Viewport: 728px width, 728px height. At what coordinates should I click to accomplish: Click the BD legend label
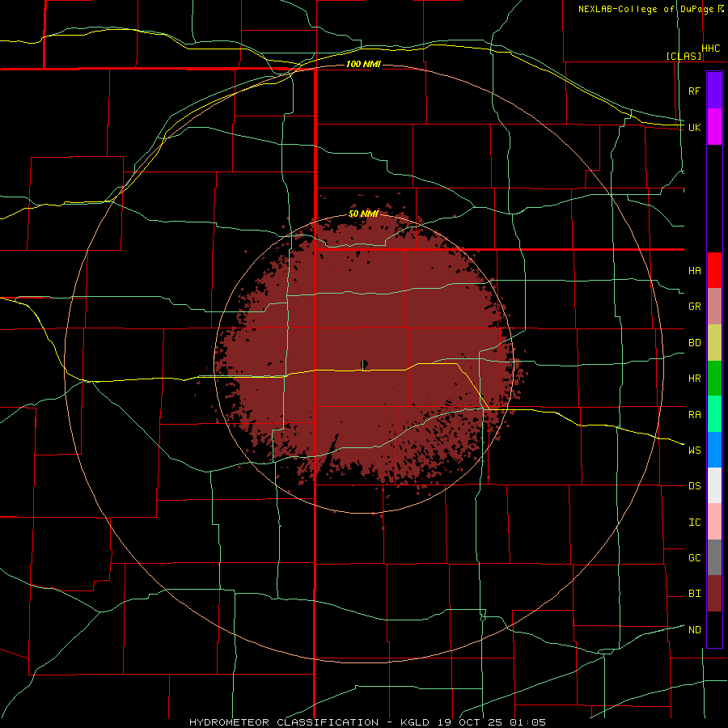(x=694, y=343)
